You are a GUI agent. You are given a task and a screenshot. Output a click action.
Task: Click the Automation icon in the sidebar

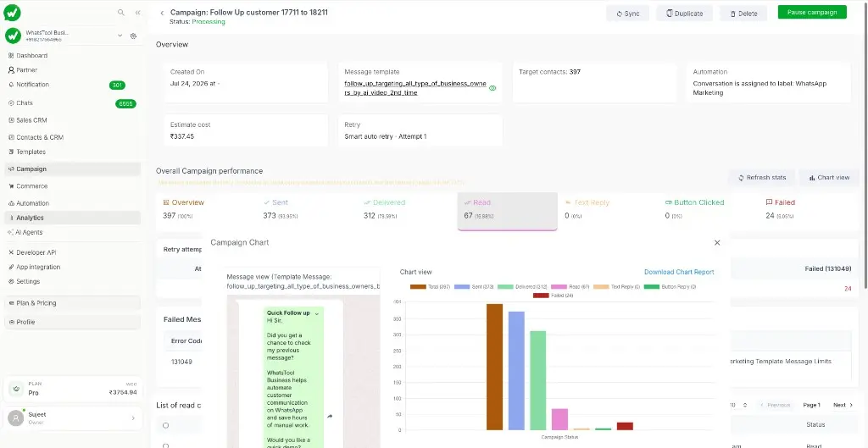(x=11, y=203)
